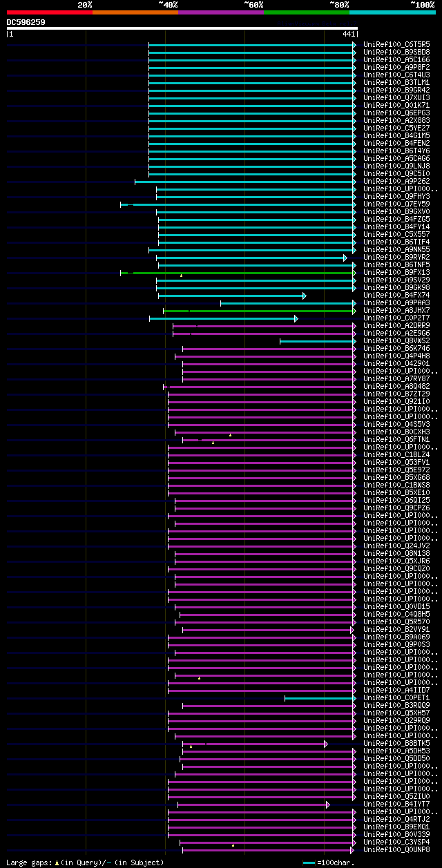Select the UniRef100_A9PAA3 hit
The width and height of the screenshot is (442, 868).
396,302
